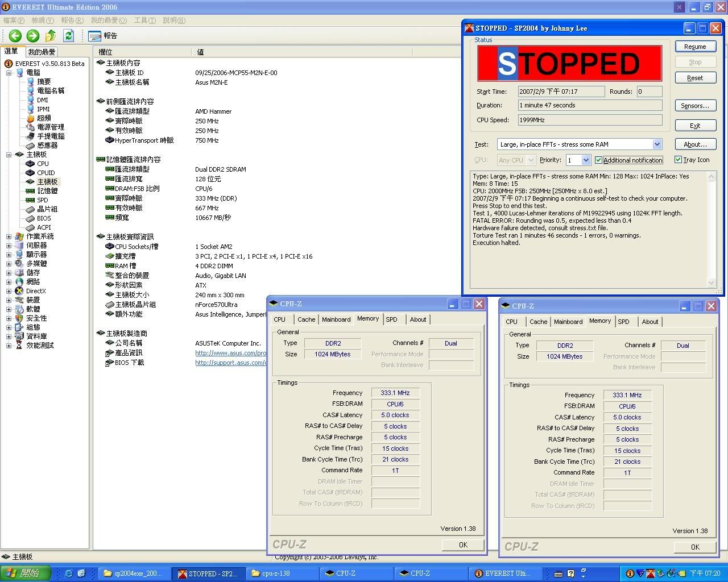Viewport: 728px width, 582px height.
Task: Collapse the 主機板 tree node
Action: [9, 155]
